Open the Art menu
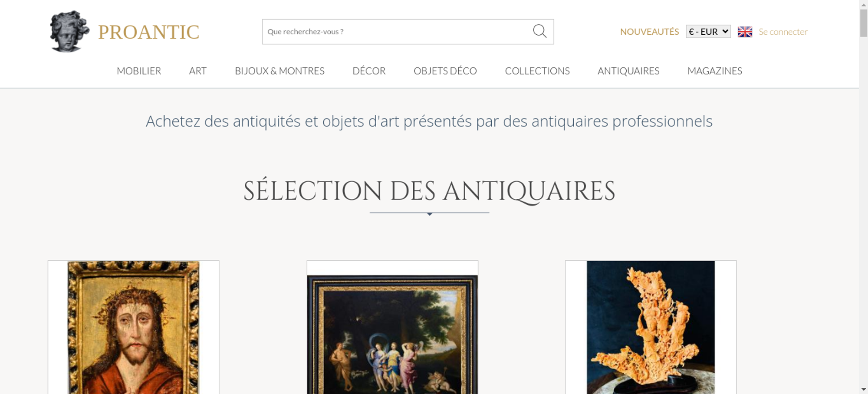The width and height of the screenshot is (868, 394). (198, 71)
